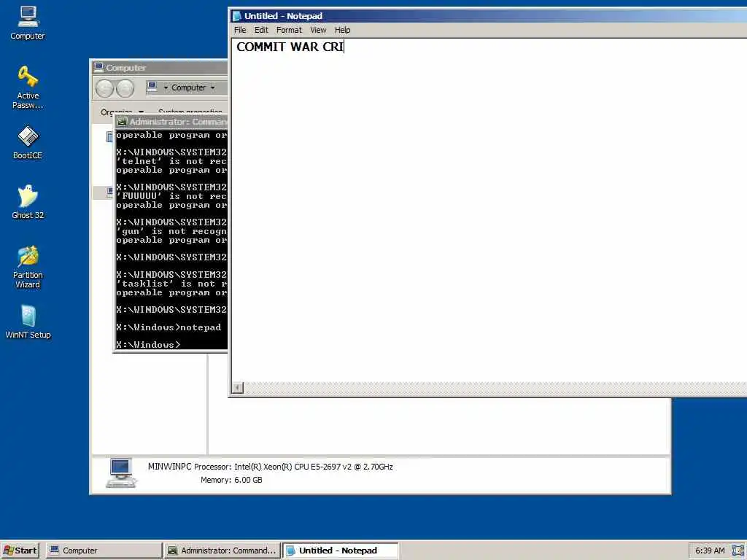Open the Computer desktop icon
Image resolution: width=747 pixels, height=560 pixels.
coord(28,23)
